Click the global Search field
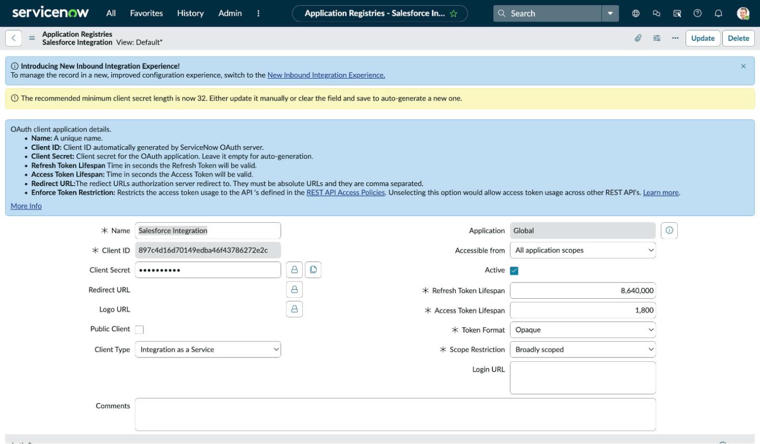This screenshot has height=444, width=760. pos(548,14)
